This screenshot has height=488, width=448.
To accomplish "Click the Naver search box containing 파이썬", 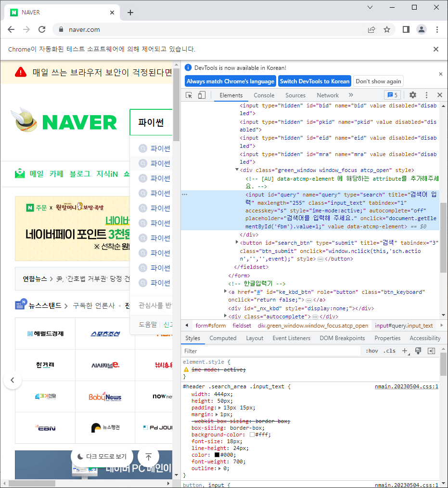I will pyautogui.click(x=152, y=122).
